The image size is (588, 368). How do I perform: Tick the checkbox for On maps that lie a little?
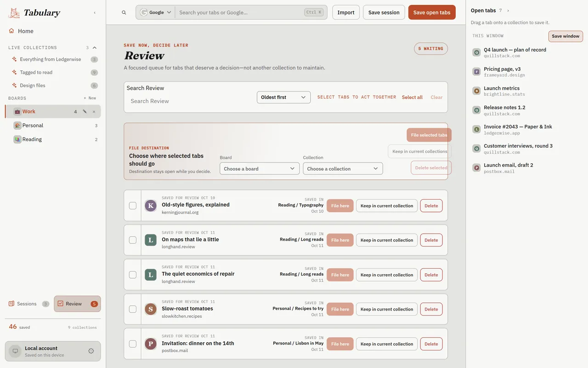point(133,240)
